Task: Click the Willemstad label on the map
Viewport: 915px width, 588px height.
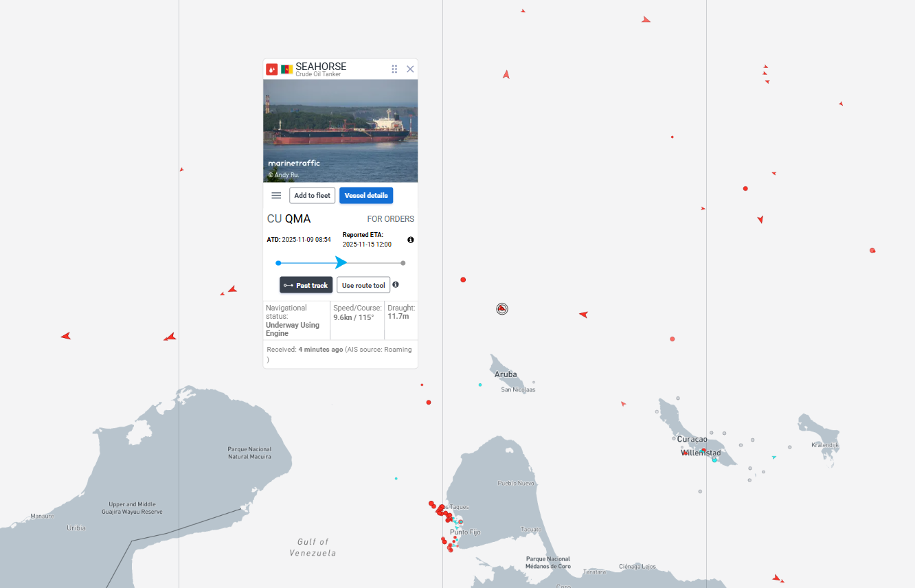Action: pos(701,453)
